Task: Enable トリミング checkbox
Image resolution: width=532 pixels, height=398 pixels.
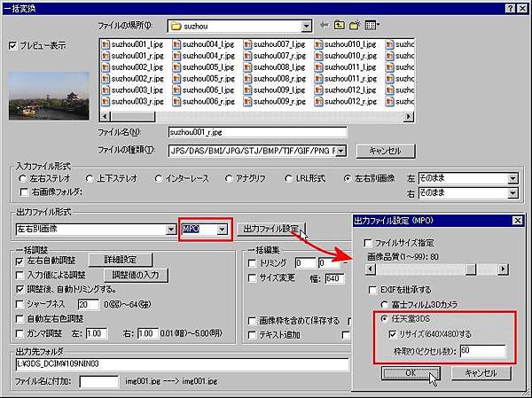Action: pyautogui.click(x=252, y=263)
